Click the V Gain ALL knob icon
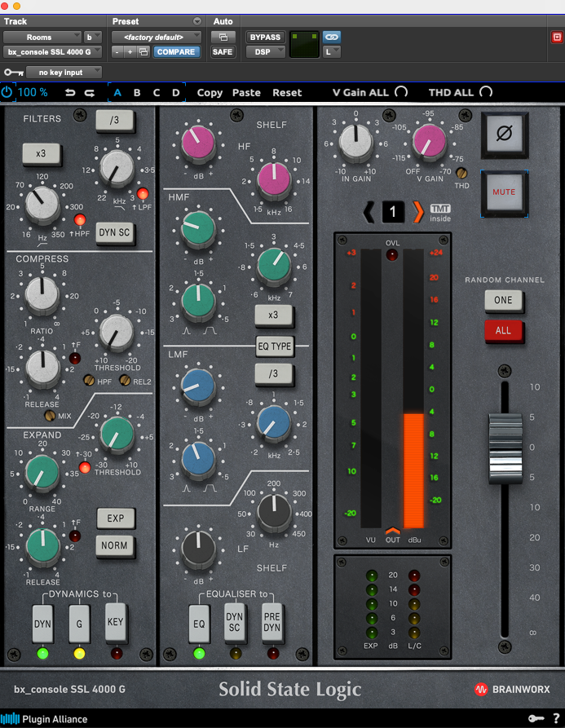The image size is (565, 728). click(x=401, y=92)
